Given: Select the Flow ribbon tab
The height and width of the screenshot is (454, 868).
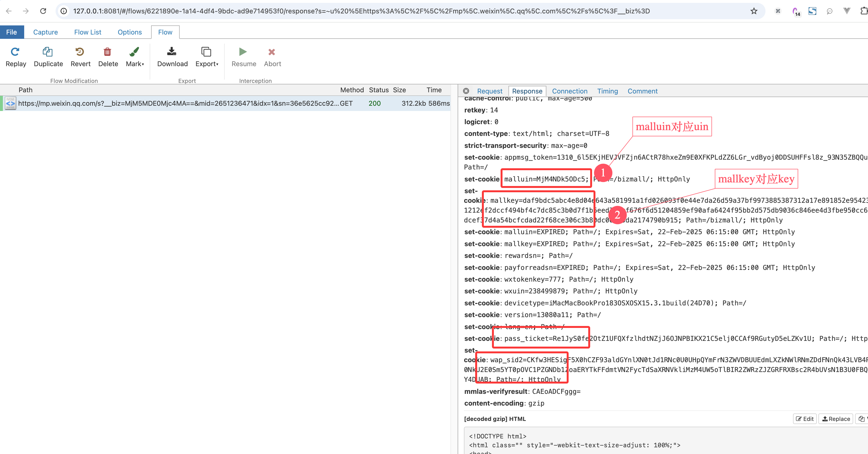Looking at the screenshot, I should pos(165,32).
